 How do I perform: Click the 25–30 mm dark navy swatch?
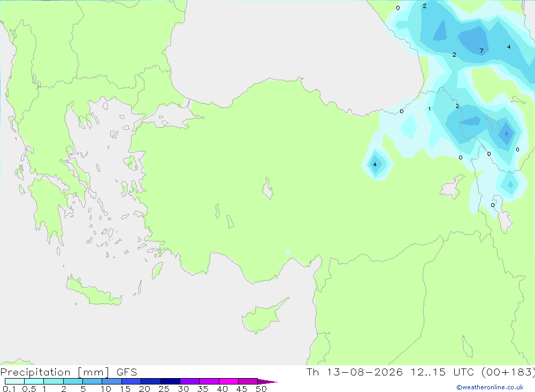170,381
